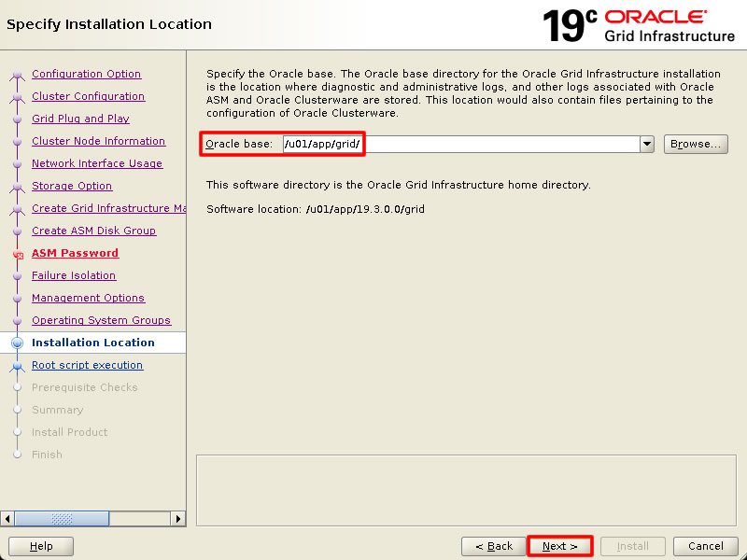Viewport: 747px width, 560px height.
Task: Open Network Interface Usage step
Action: pos(97,163)
